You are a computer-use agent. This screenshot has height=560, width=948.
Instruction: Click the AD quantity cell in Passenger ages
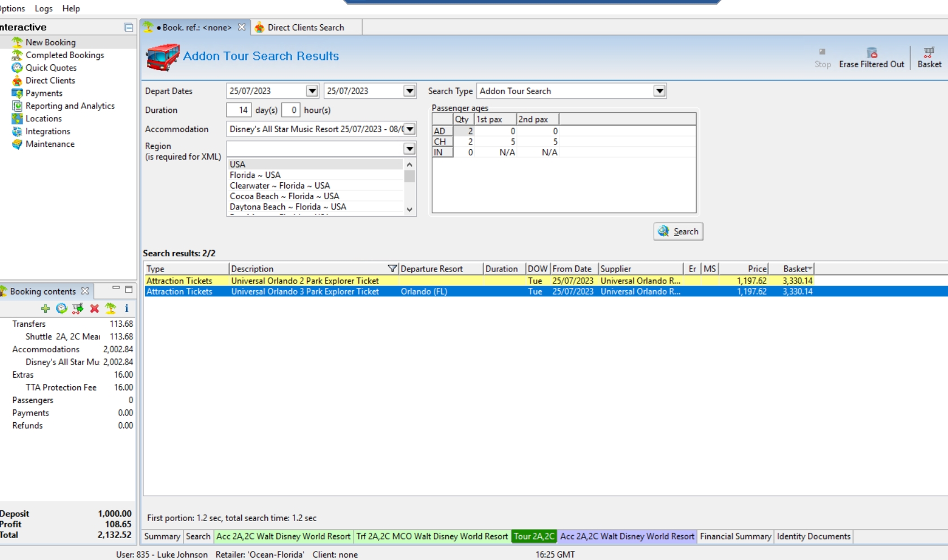(x=464, y=131)
